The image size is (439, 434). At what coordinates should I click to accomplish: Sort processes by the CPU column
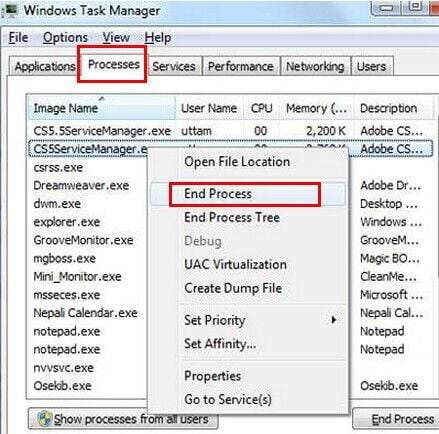click(261, 108)
